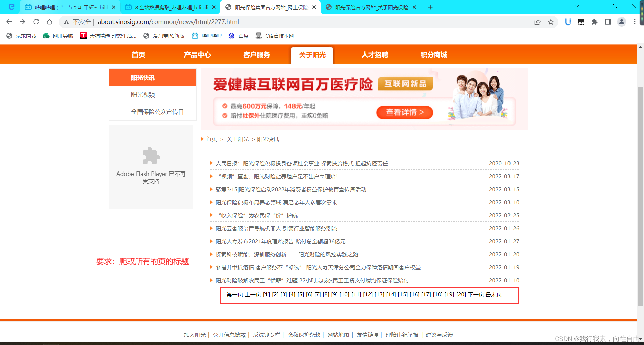Select the 关于阳光 navigation tab

pos(312,55)
